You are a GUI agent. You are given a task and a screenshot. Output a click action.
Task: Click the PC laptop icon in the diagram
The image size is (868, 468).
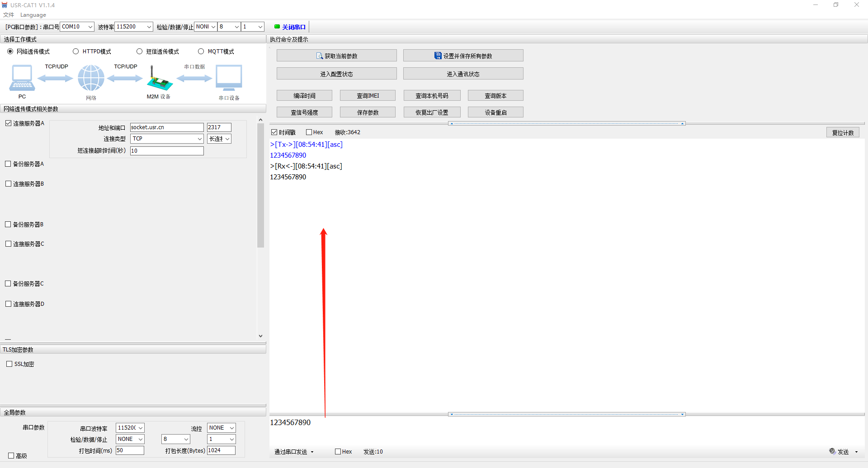tap(22, 78)
